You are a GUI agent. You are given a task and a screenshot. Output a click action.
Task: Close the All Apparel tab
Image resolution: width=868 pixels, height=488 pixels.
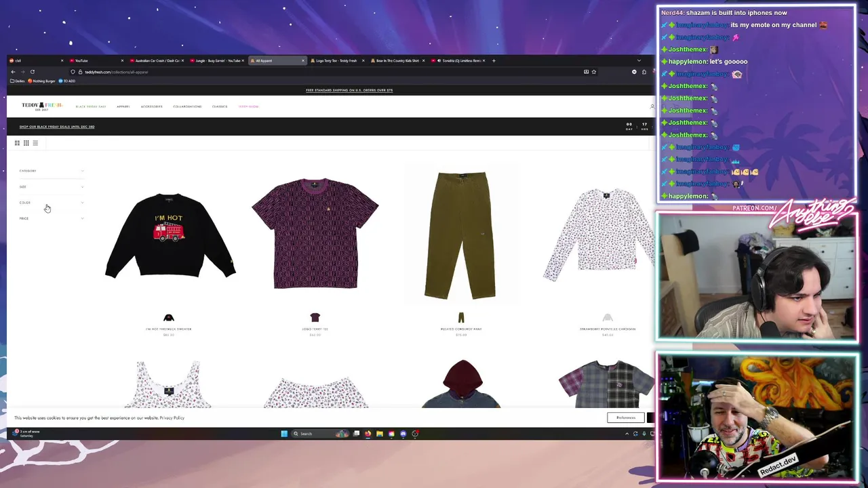[303, 61]
